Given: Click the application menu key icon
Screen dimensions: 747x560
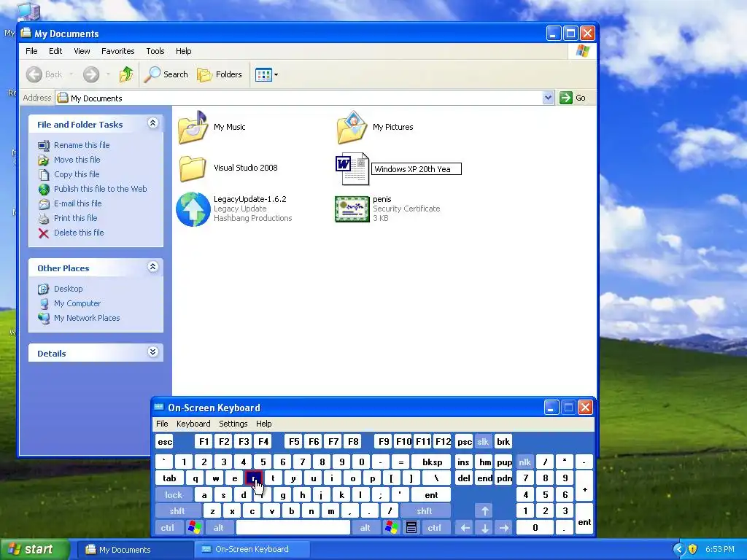Looking at the screenshot, I should click(411, 528).
